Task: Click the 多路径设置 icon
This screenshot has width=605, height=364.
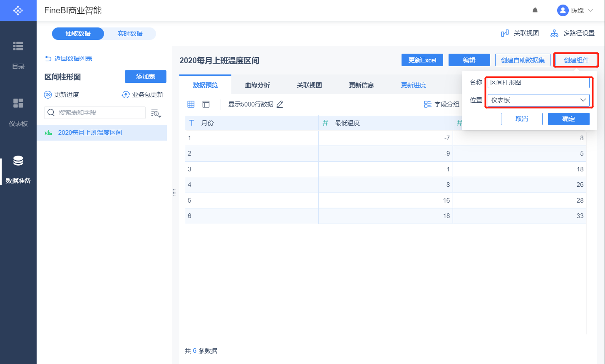Action: (x=554, y=33)
